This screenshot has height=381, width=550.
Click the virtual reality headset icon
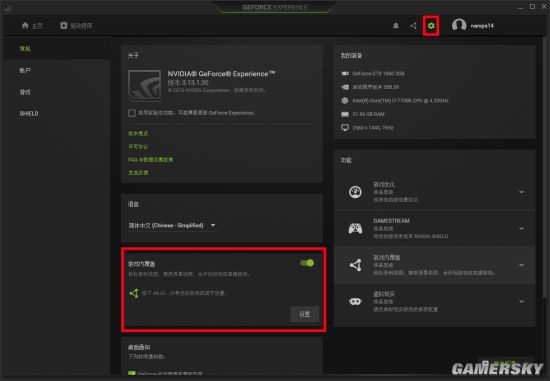click(x=355, y=301)
